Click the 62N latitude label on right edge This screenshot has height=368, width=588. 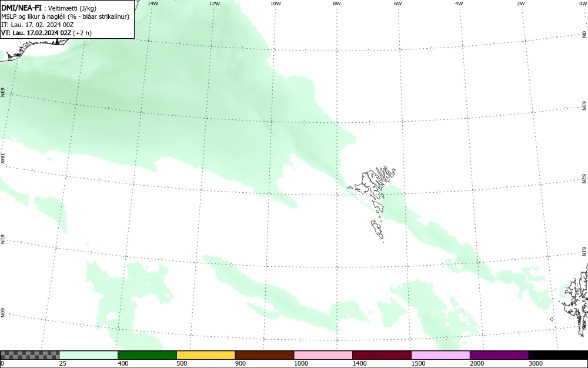584,179
